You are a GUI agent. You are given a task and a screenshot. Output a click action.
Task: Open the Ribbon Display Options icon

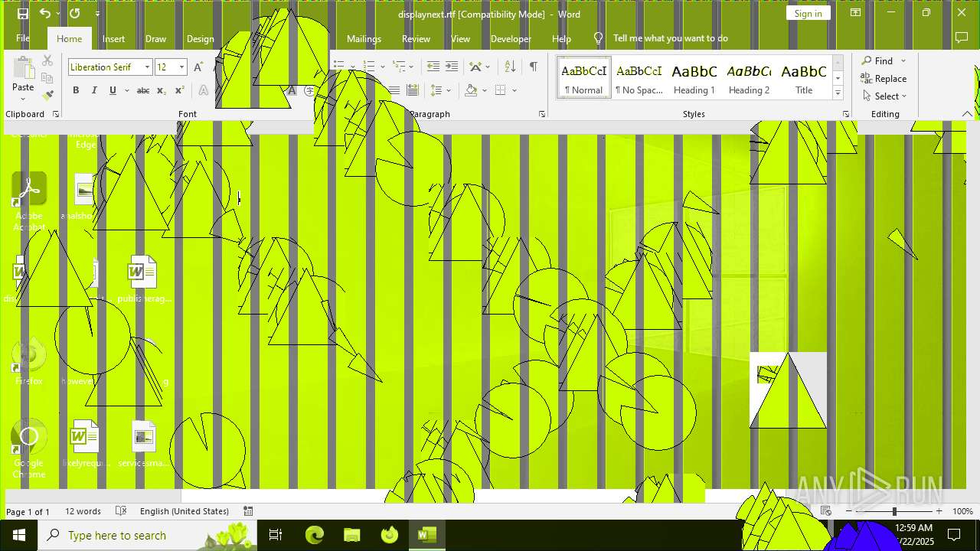click(855, 13)
